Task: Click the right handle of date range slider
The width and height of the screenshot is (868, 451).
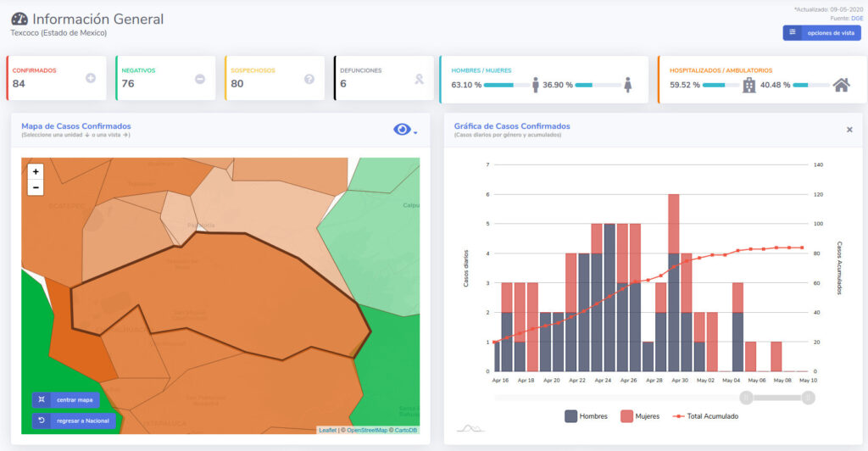Action: [808, 398]
